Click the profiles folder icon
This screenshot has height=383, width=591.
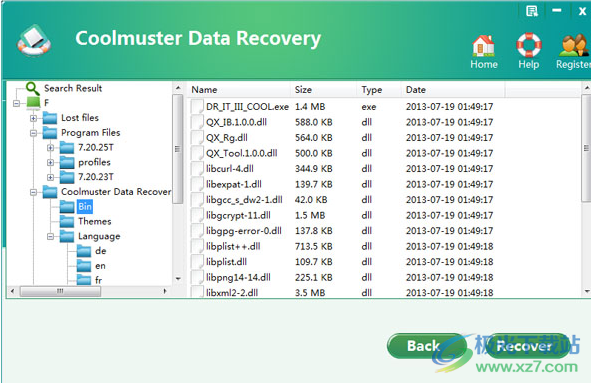67,162
